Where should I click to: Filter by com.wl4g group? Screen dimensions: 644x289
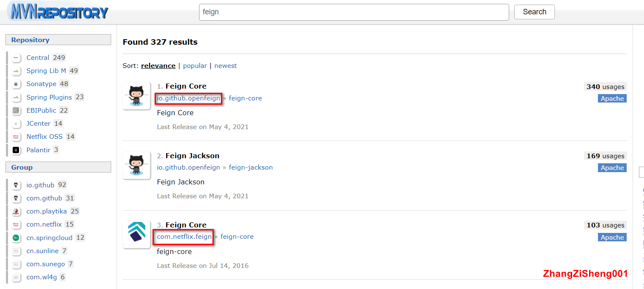(x=41, y=277)
